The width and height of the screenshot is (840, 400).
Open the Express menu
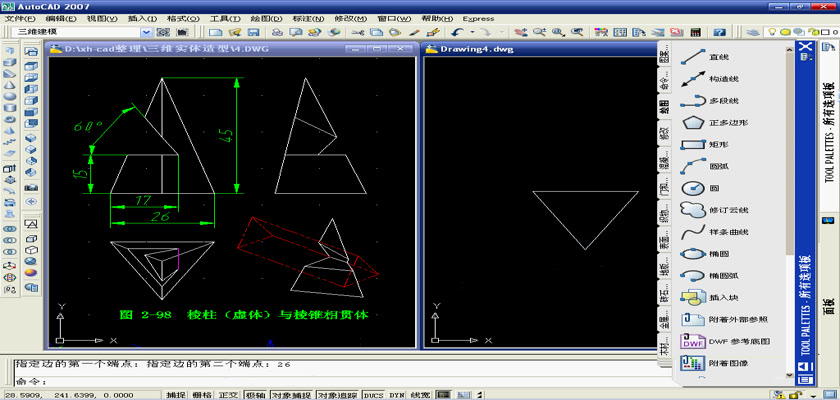tap(478, 18)
